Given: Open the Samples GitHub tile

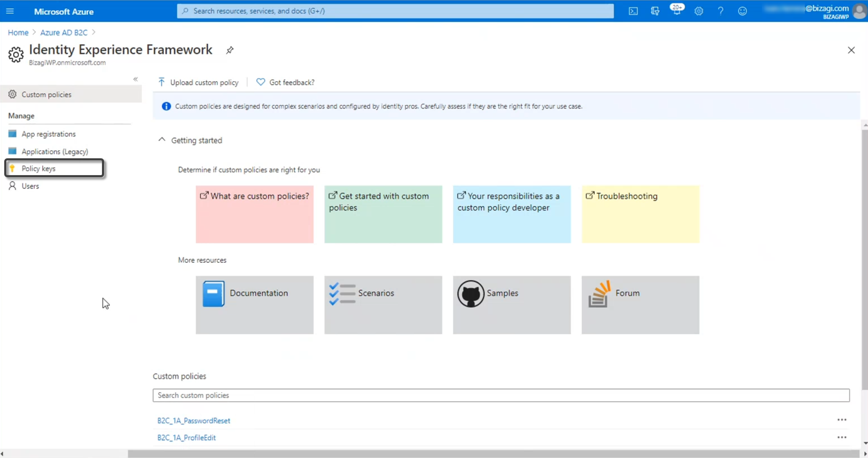Looking at the screenshot, I should (x=512, y=305).
